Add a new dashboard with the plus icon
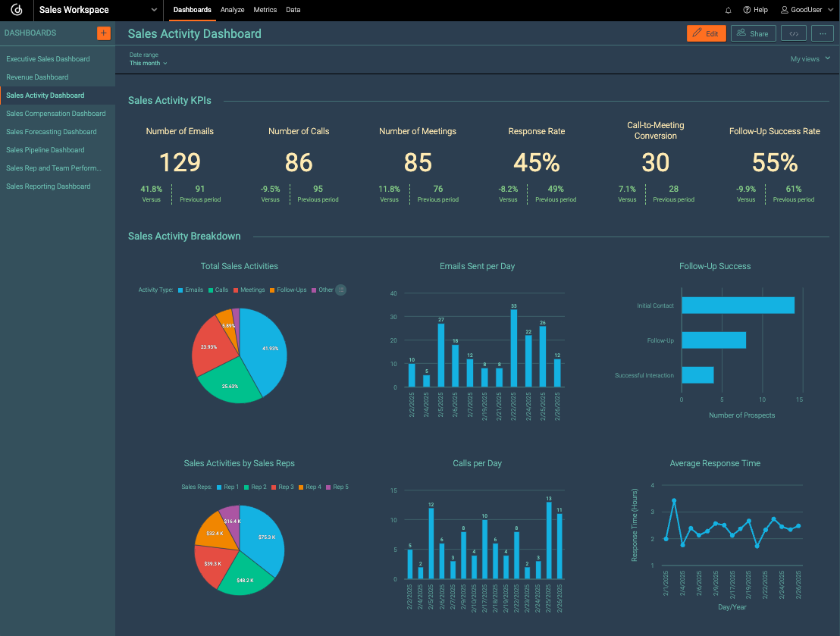This screenshot has width=840, height=636. pos(103,33)
